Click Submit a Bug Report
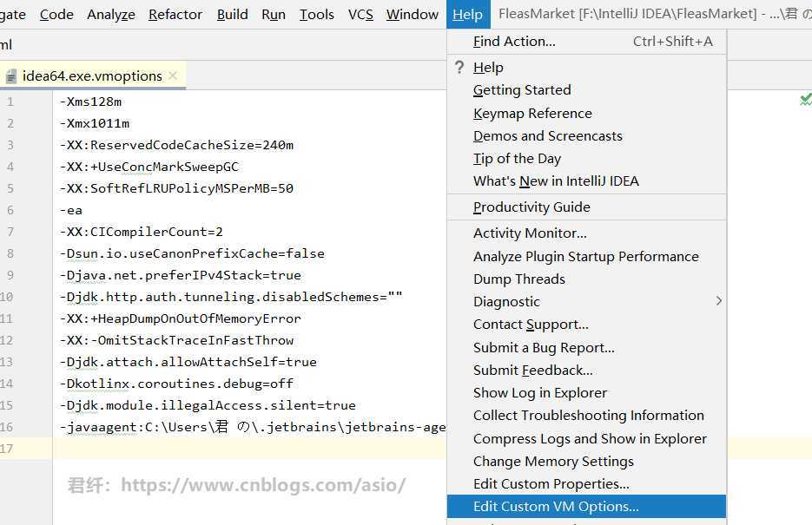Screen dimensions: 812x525 click(544, 347)
